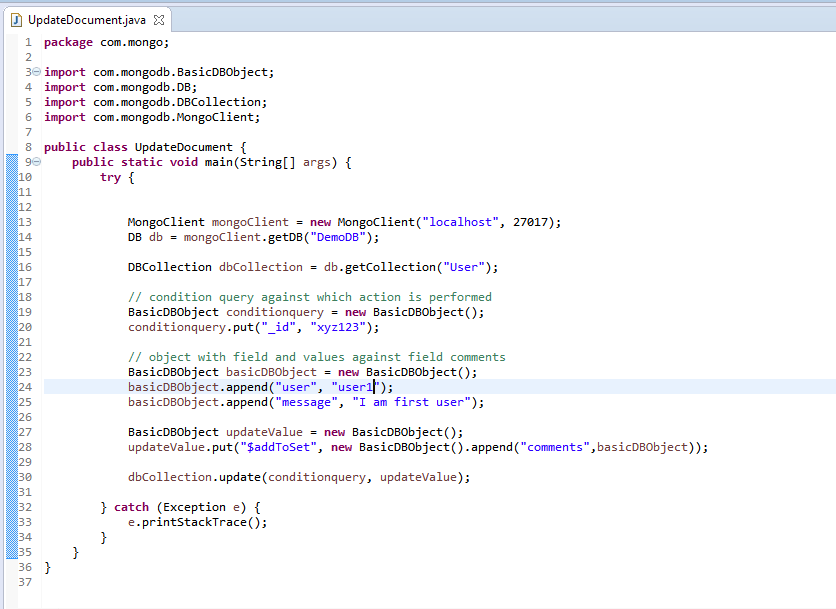836x609 pixels.
Task: Click the Java file icon on the tab
Action: [17, 20]
